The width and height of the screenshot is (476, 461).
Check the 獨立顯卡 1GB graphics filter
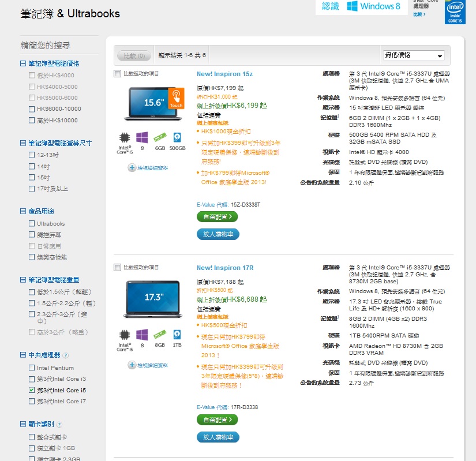(x=32, y=448)
